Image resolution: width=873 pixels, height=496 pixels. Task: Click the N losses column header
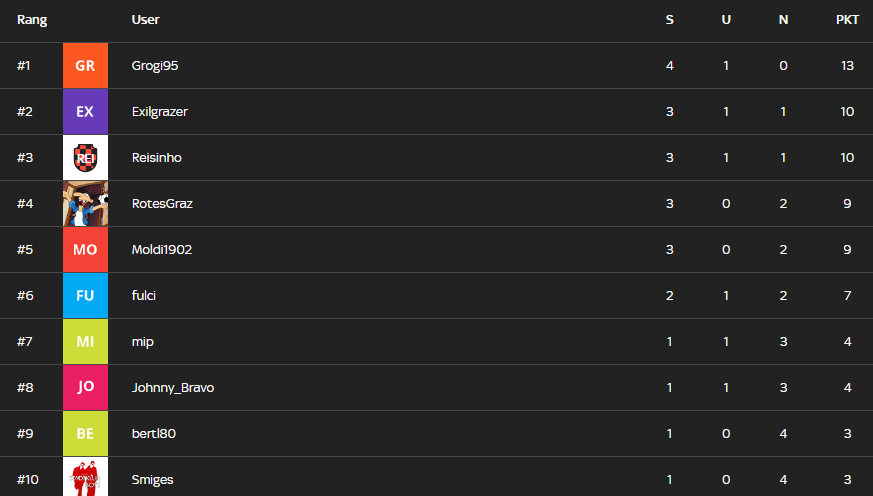(x=783, y=20)
